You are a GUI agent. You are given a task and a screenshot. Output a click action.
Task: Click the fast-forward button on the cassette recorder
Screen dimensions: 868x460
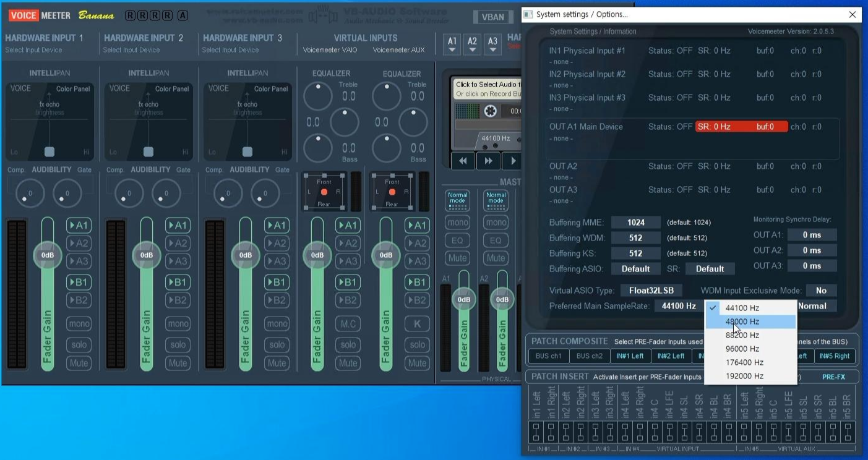(488, 161)
